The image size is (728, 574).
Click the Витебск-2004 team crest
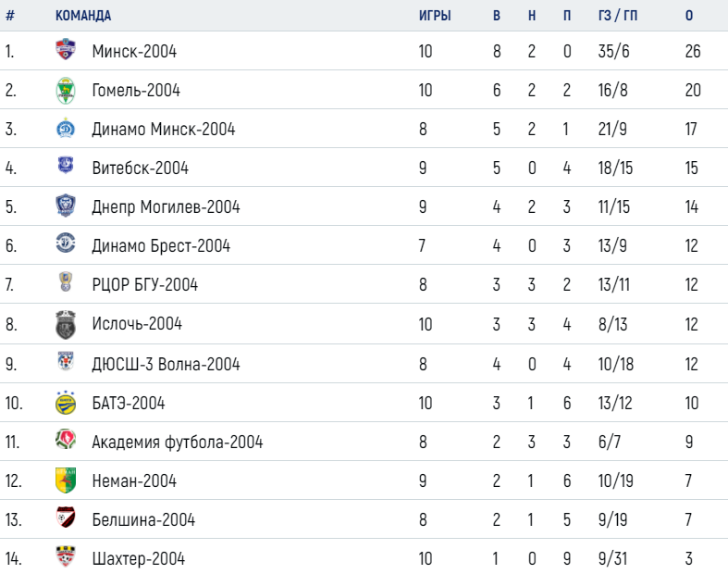(66, 165)
